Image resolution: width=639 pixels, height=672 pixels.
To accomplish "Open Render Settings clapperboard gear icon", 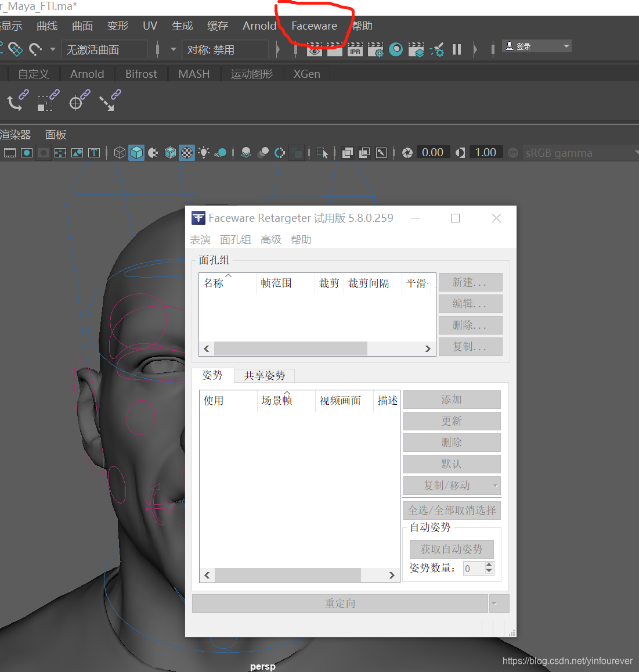I will 376,50.
